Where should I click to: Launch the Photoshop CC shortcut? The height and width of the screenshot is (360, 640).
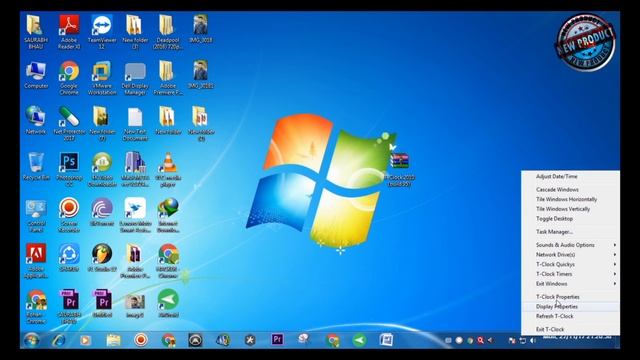(x=69, y=169)
